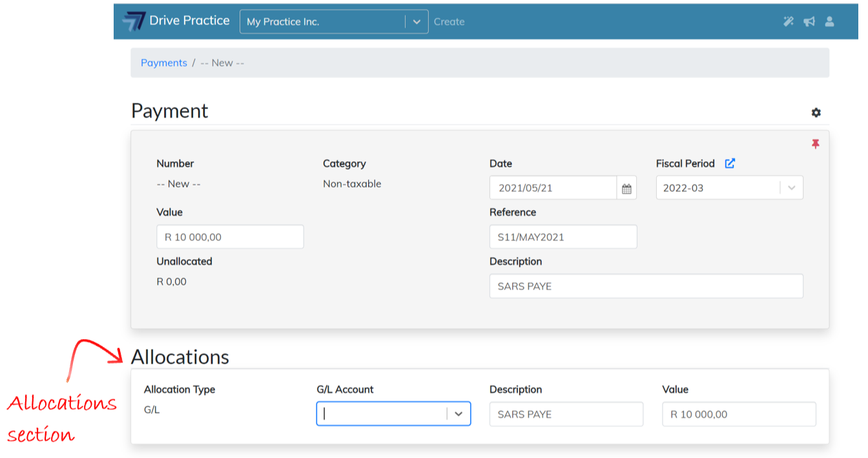The width and height of the screenshot is (868, 458).
Task: Focus the G/L Account search input
Action: (382, 414)
